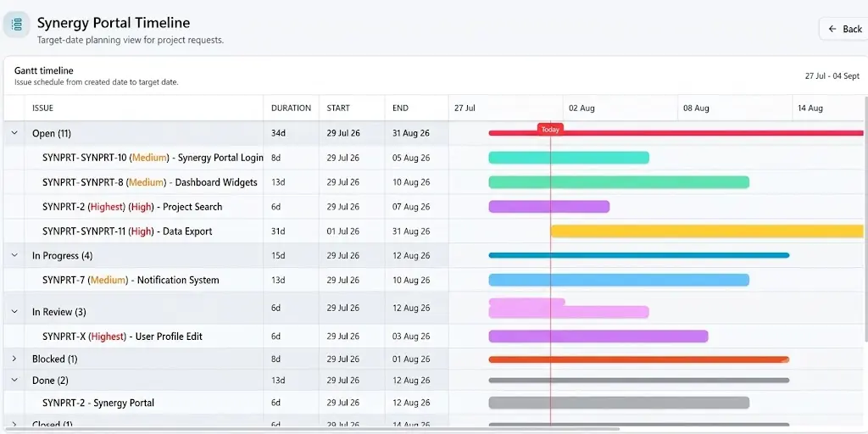The image size is (868, 434).
Task: Click the END column header
Action: pyautogui.click(x=400, y=108)
